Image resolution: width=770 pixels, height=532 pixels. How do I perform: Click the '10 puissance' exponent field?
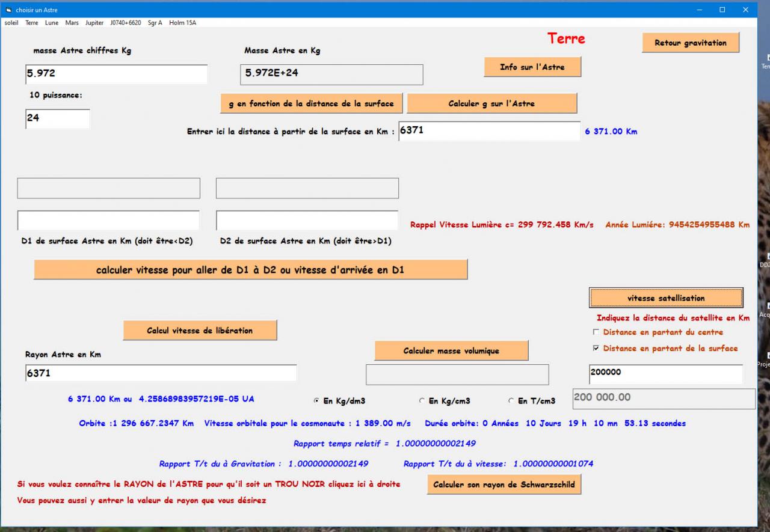coord(58,119)
